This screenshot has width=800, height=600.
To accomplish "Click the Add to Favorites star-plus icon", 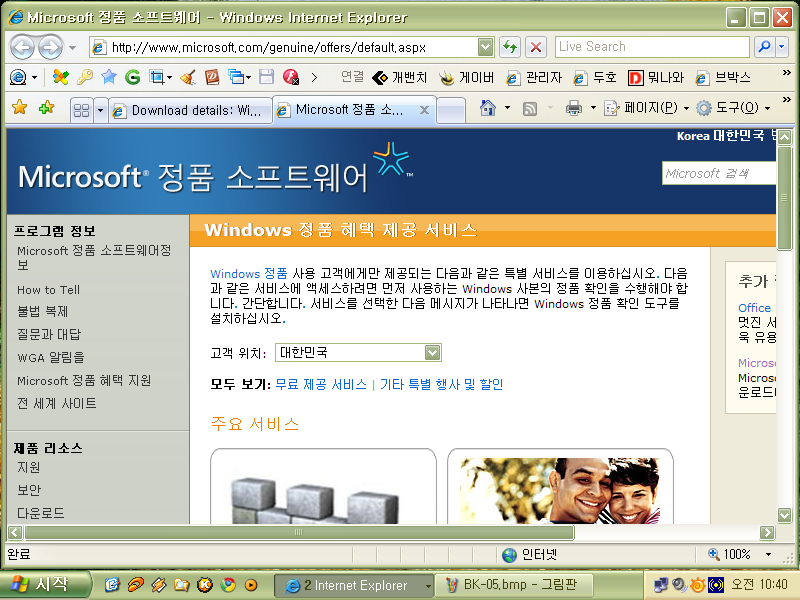I will point(46,108).
